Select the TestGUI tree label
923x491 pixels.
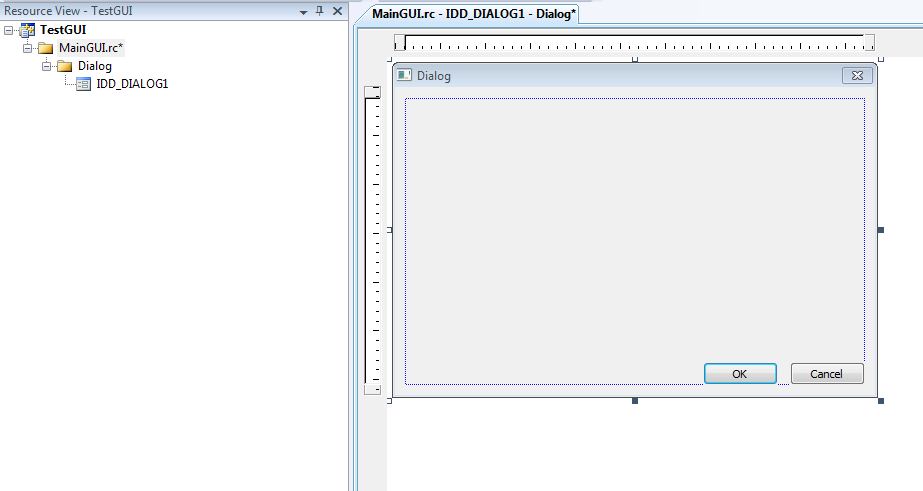(63, 29)
